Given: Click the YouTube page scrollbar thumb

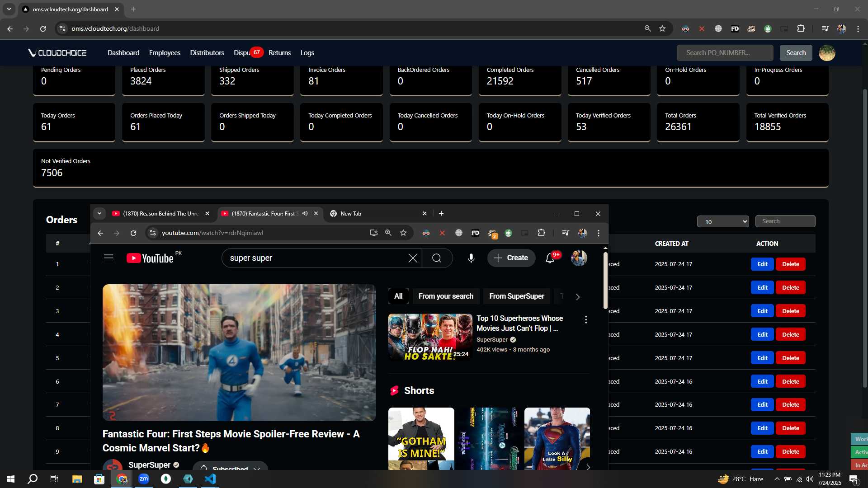Looking at the screenshot, I should pyautogui.click(x=605, y=281).
